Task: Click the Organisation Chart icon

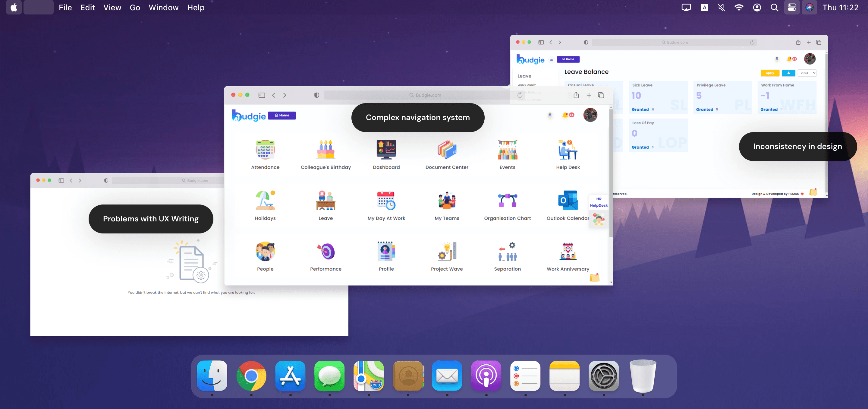Action: point(507,200)
